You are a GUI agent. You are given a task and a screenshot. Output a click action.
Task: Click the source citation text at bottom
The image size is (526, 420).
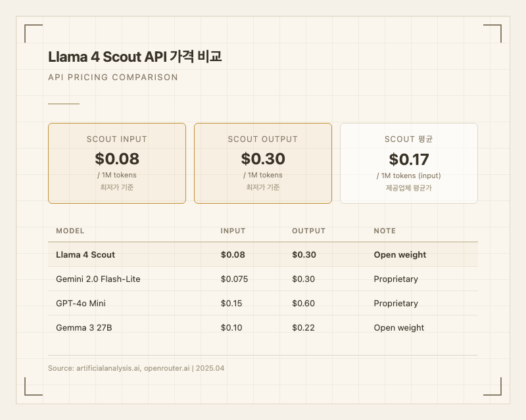point(136,368)
